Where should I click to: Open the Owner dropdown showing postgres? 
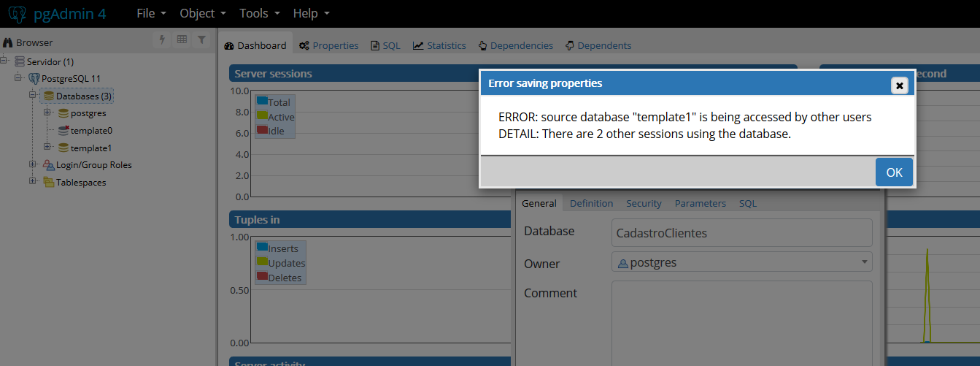point(742,262)
